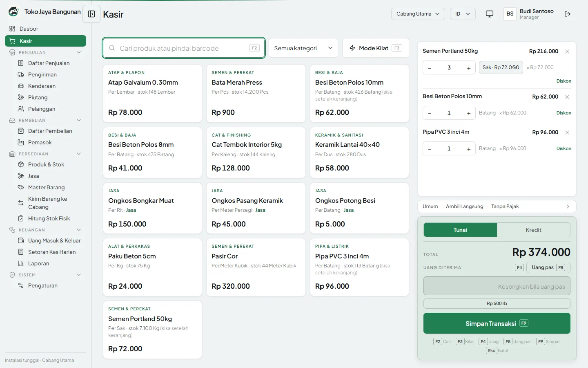588x368 pixels.
Task: Add Cat Tembok Interior 5kg to cart
Action: tap(256, 153)
